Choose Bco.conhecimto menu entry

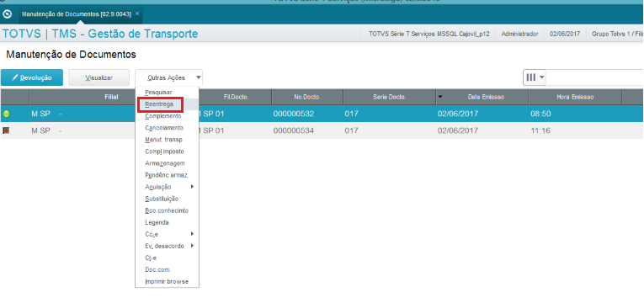167,210
